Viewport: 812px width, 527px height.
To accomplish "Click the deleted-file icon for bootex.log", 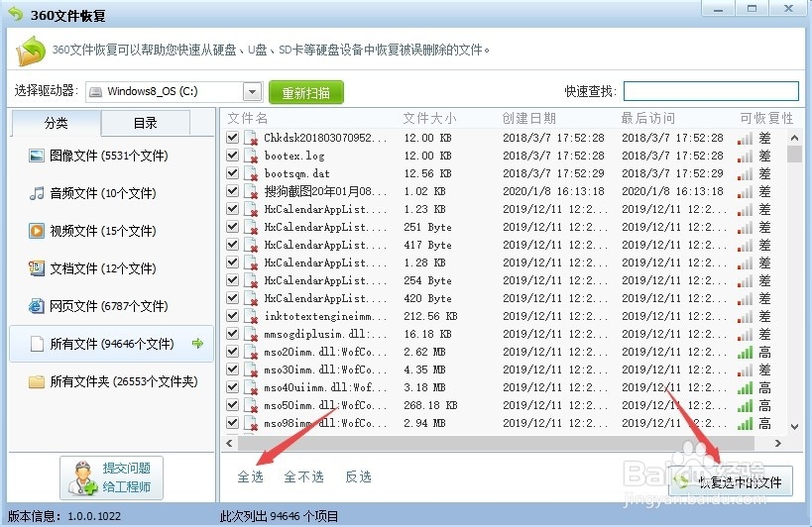I will [x=251, y=156].
